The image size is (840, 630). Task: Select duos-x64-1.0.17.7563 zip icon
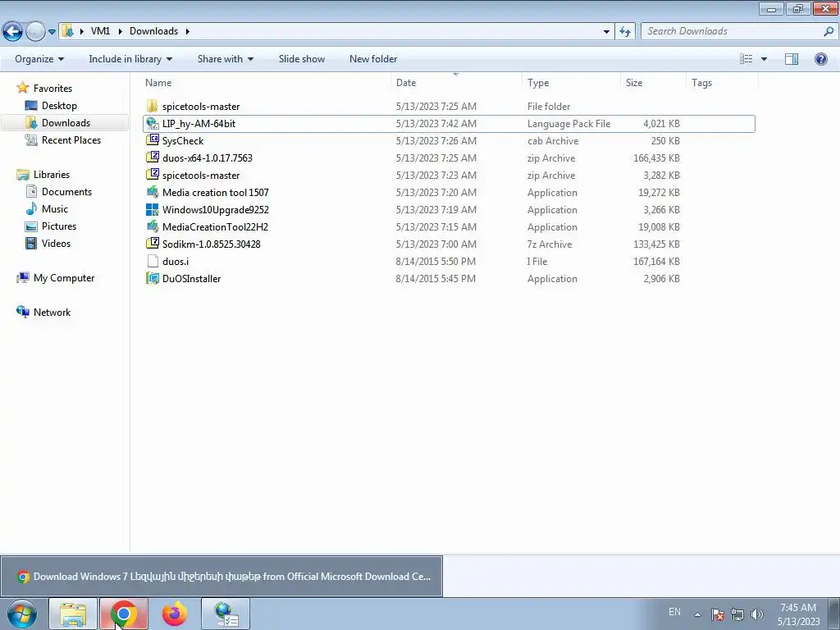153,158
